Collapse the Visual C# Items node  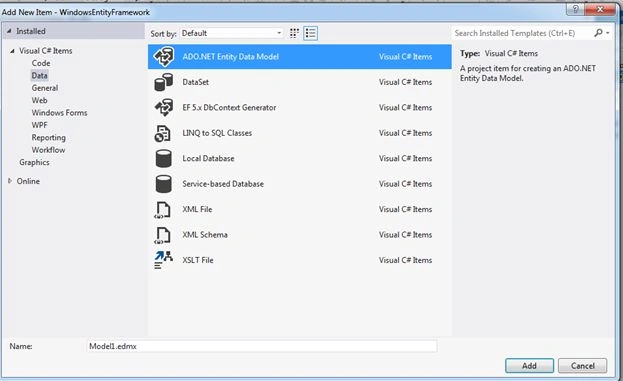tap(12, 51)
